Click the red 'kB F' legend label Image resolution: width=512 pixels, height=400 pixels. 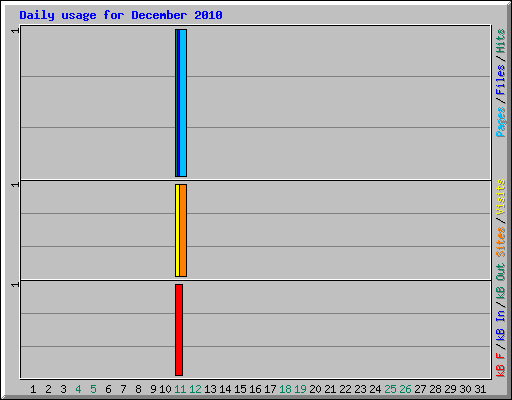coord(500,365)
